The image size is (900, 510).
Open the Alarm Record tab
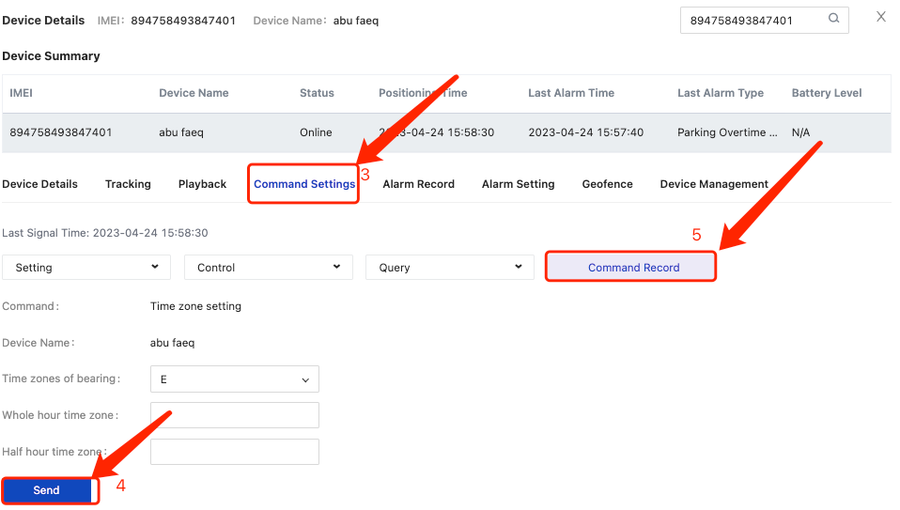click(x=418, y=184)
